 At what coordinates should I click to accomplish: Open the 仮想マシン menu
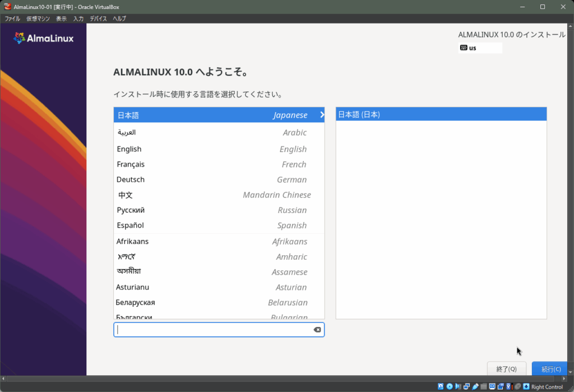click(38, 19)
